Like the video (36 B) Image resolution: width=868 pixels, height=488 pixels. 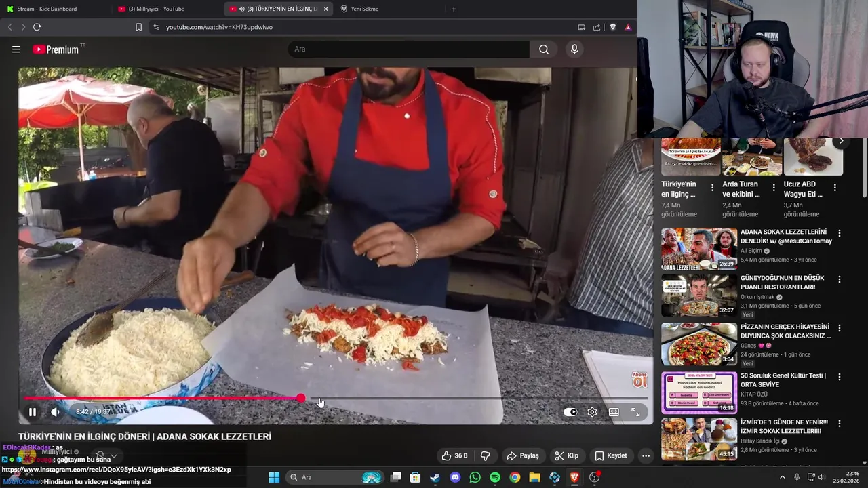pyautogui.click(x=455, y=455)
